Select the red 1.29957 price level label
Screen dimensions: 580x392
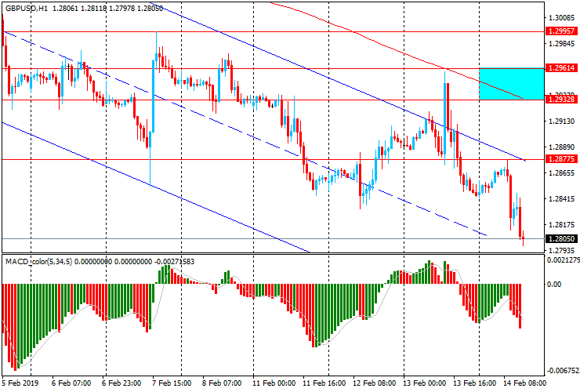[563, 32]
